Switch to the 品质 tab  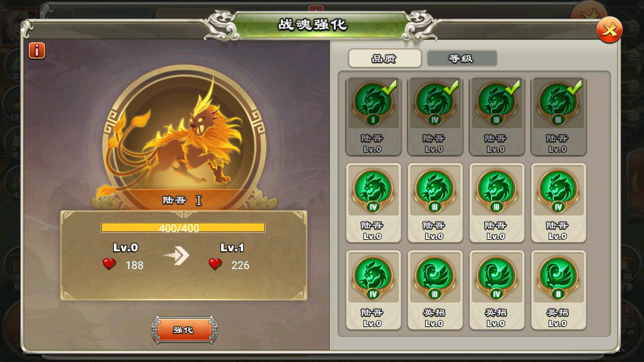point(385,59)
